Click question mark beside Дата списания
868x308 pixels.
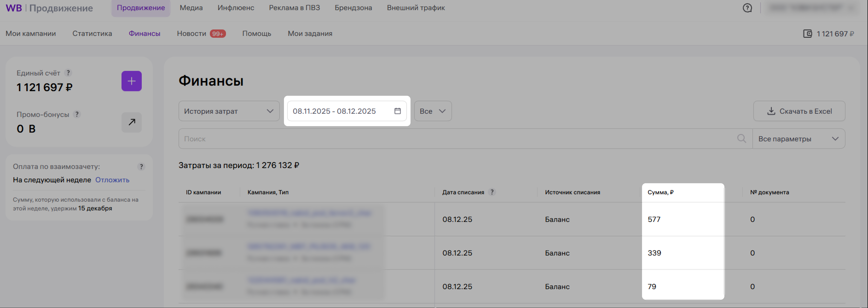(492, 192)
